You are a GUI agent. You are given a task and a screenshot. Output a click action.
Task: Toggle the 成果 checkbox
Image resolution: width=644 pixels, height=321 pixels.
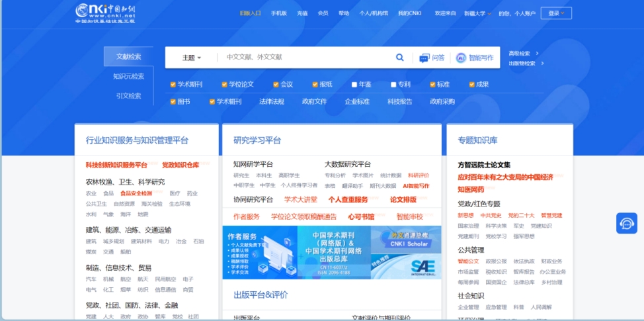[472, 85]
